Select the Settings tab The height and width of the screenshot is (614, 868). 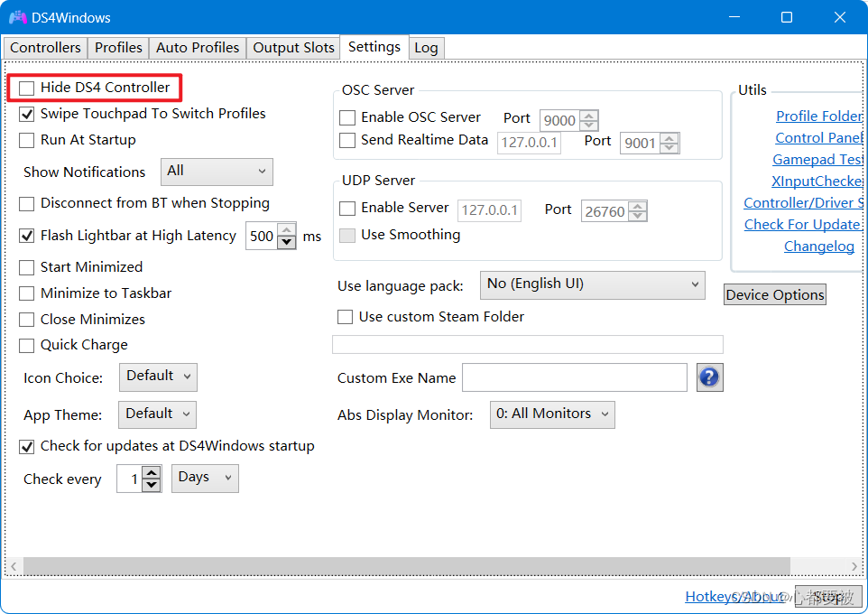pyautogui.click(x=374, y=47)
